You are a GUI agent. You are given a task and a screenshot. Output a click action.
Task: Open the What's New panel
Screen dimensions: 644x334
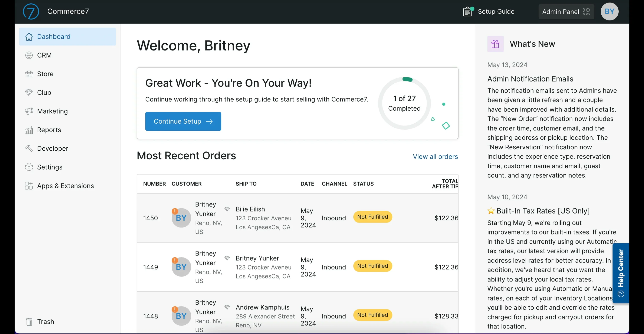click(x=532, y=44)
